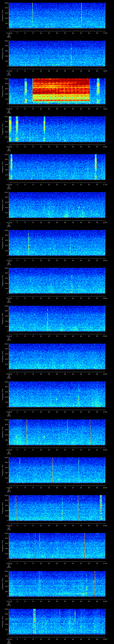This screenshot has width=114, height=644.
Task: Click the 25:00 end time label
Action: click(x=105, y=336)
